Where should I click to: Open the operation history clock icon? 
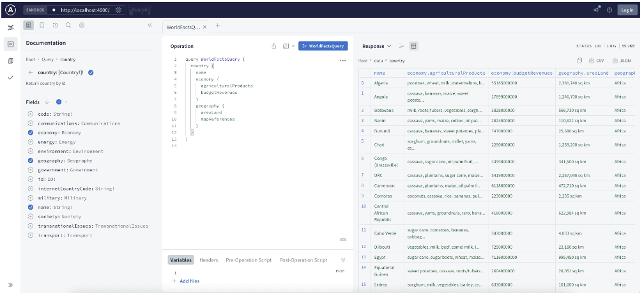coord(55,25)
